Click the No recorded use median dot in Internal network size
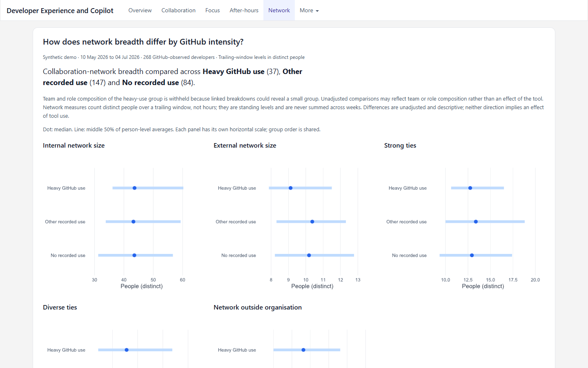The image size is (588, 368). 134,255
